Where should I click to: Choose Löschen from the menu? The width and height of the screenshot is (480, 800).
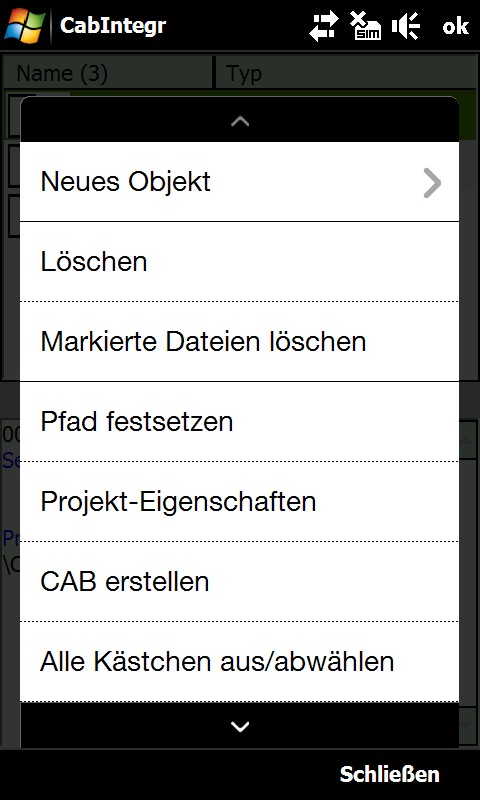pos(239,262)
